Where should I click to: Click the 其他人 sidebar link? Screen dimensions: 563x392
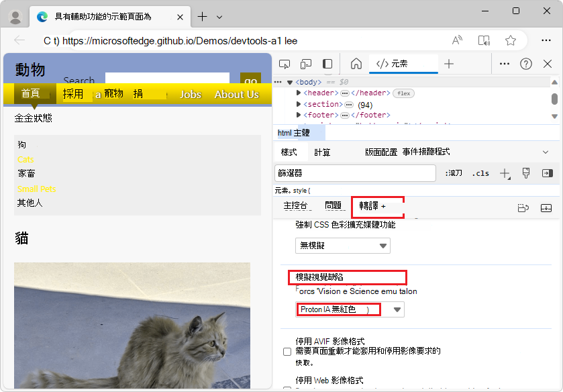click(x=30, y=203)
